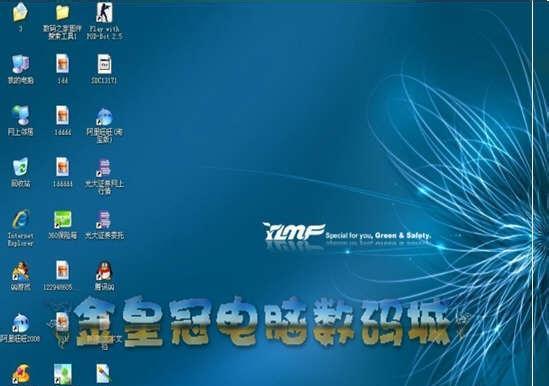The width and height of the screenshot is (549, 386).
Task: Open Network Neighborhood (网上邻居) icon
Action: pos(21,115)
